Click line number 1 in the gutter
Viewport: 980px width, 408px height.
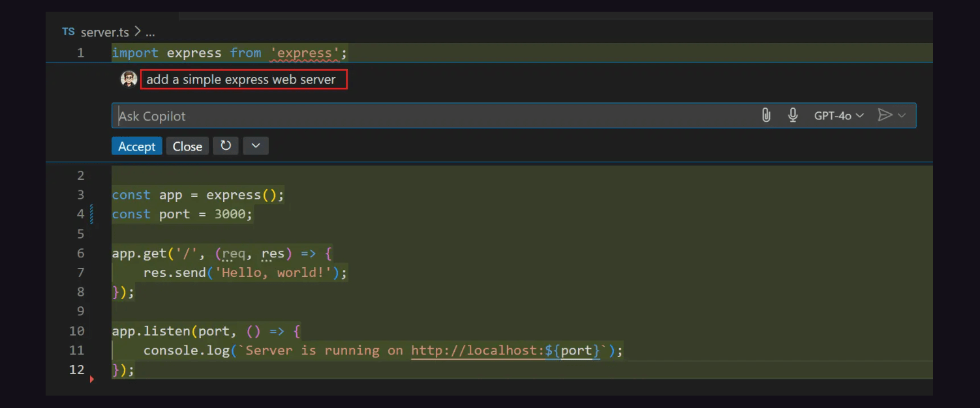click(x=80, y=53)
